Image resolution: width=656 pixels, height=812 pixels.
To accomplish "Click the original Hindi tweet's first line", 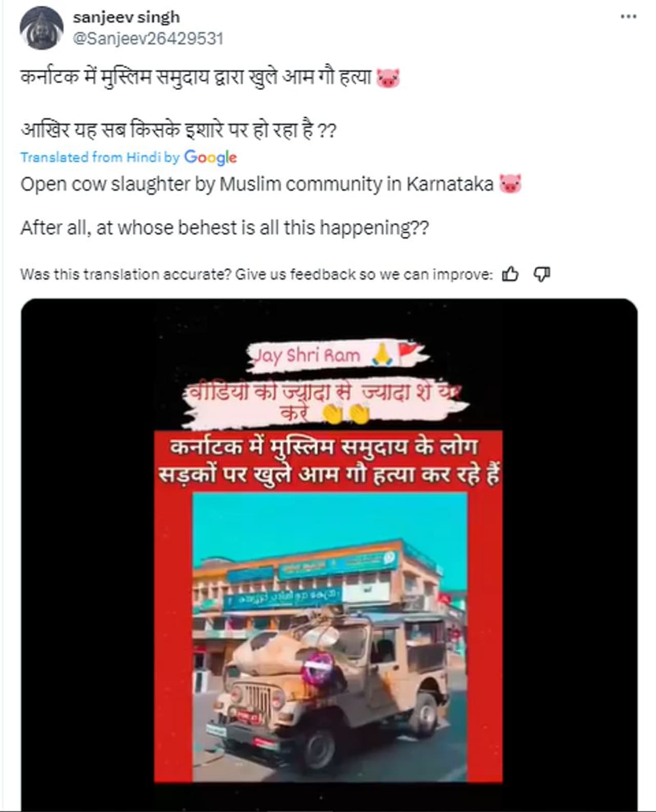I will [210, 78].
